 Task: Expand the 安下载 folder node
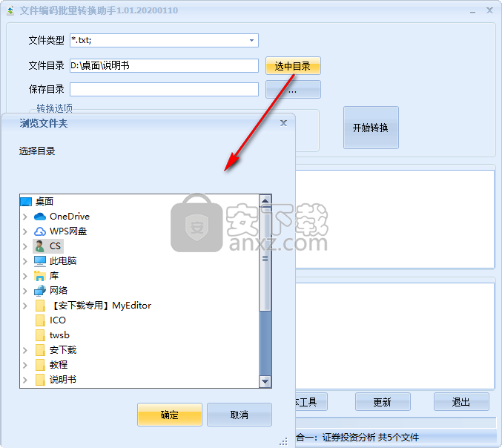(25, 350)
